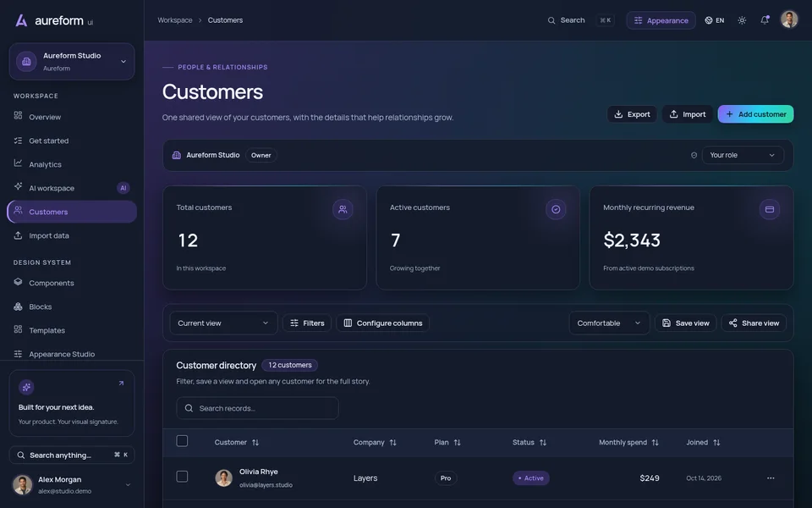Open Analytics in the sidebar
This screenshot has height=508, width=812.
point(72,164)
